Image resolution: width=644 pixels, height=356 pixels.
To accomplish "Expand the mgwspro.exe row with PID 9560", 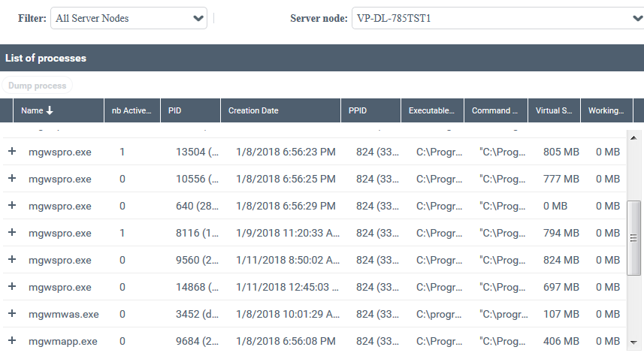I will pos(12,260).
